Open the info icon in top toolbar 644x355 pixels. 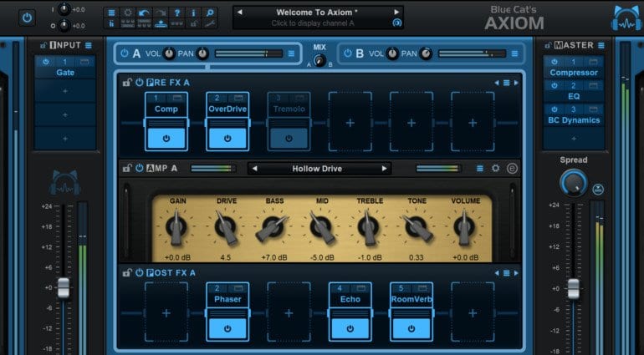193,13
